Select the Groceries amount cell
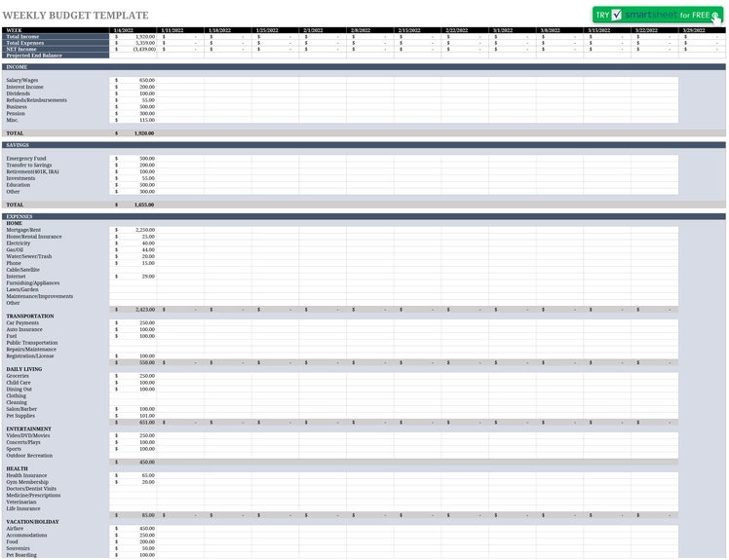729x560 pixels. [133, 376]
